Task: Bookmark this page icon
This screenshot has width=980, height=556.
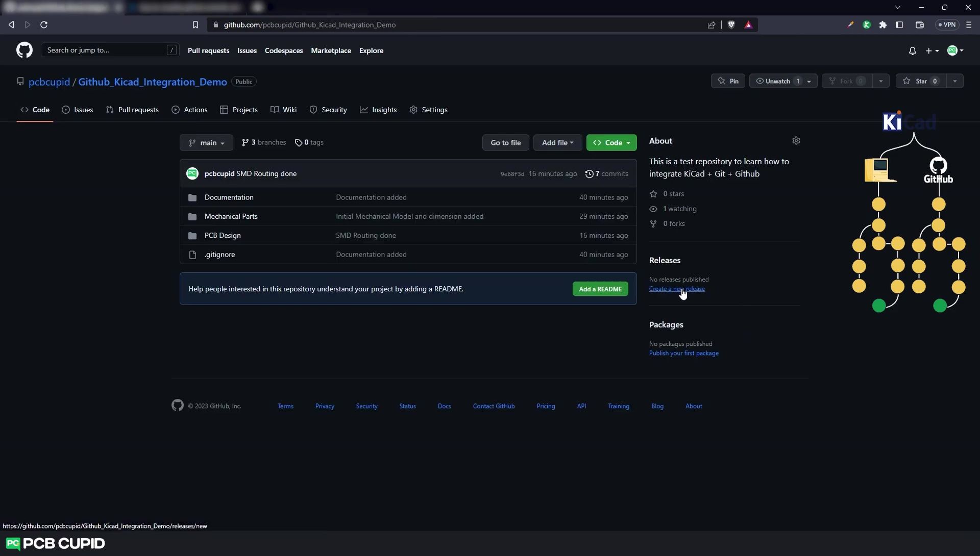Action: coord(195,24)
